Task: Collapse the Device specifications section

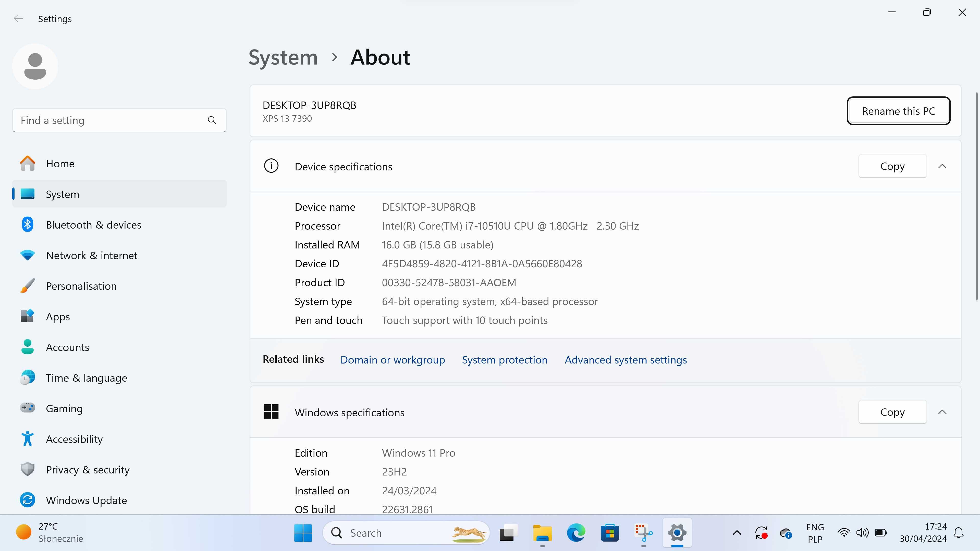Action: coord(942,166)
